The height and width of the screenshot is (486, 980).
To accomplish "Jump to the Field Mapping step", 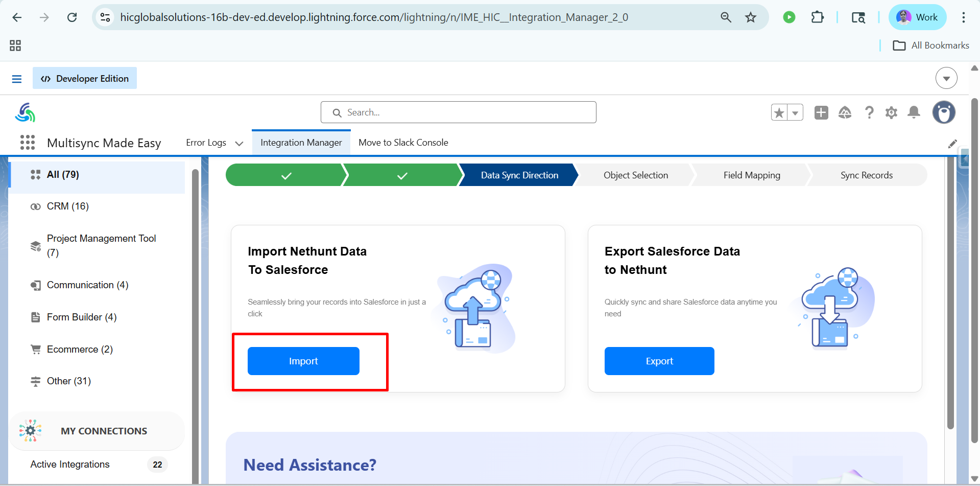I will tap(752, 175).
